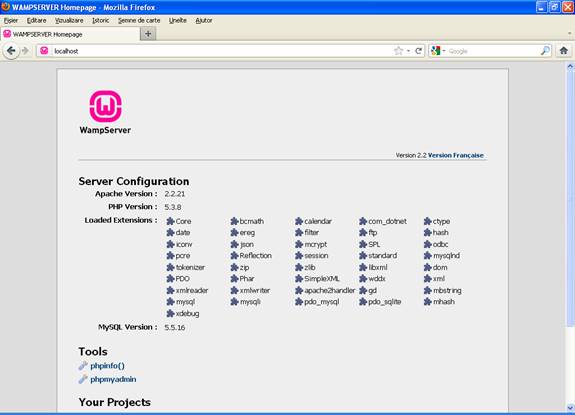
Task: Click the pdo_mysql extension name
Action: 322,302
